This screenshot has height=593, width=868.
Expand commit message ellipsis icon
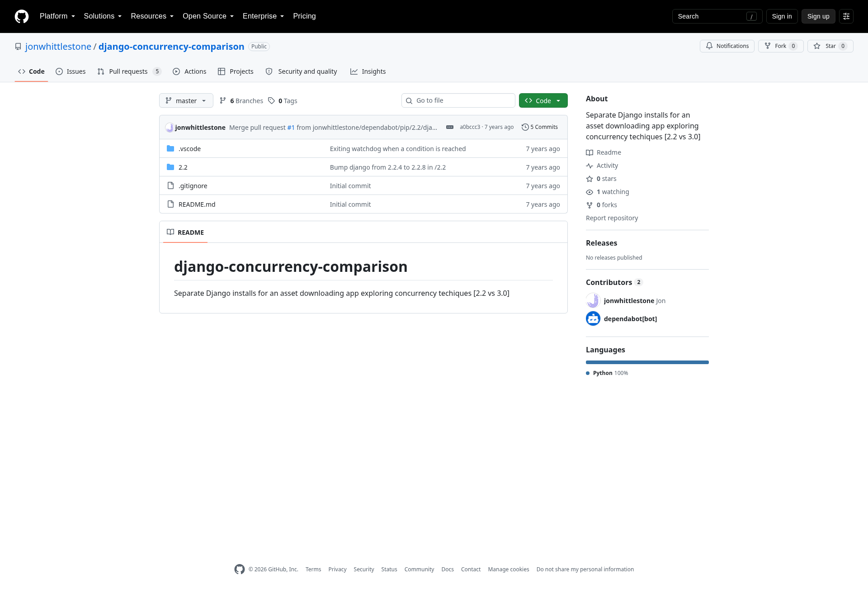coord(450,127)
